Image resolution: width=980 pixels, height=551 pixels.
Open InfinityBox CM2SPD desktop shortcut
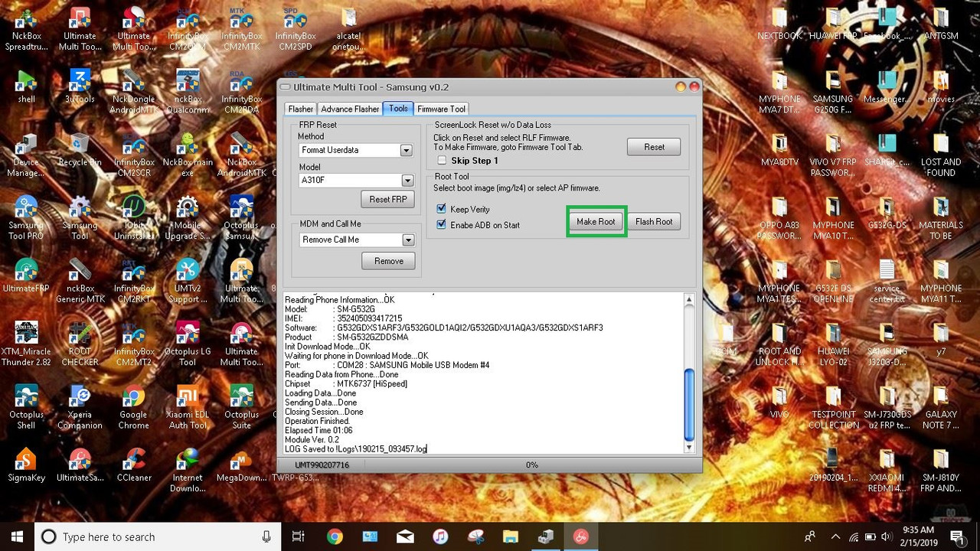coord(295,29)
